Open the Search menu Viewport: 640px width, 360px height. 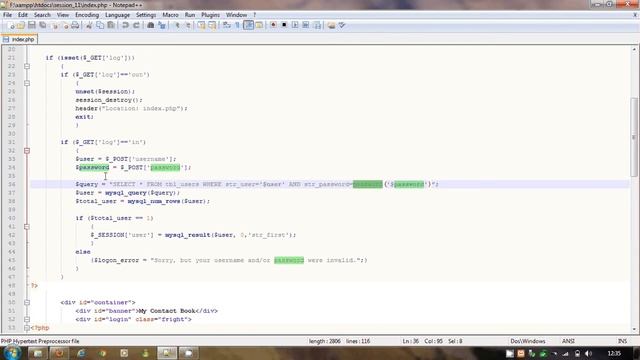click(42, 15)
